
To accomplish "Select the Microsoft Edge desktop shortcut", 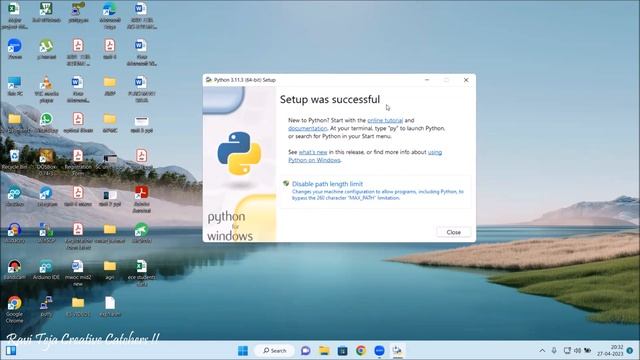I will 110,16.
